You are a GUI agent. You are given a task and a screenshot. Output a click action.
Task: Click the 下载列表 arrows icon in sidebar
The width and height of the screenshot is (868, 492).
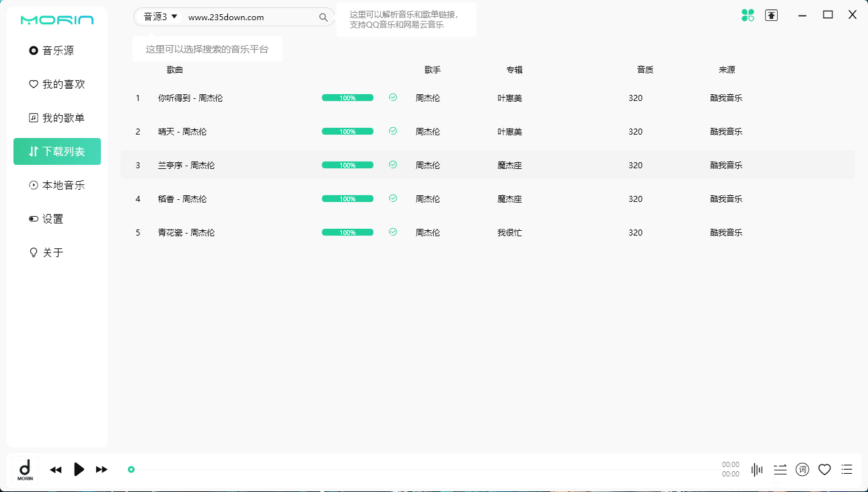coord(34,151)
